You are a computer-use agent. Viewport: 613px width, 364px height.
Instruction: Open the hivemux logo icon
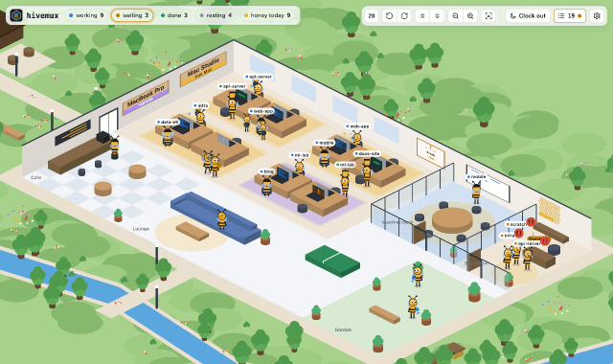[x=16, y=15]
